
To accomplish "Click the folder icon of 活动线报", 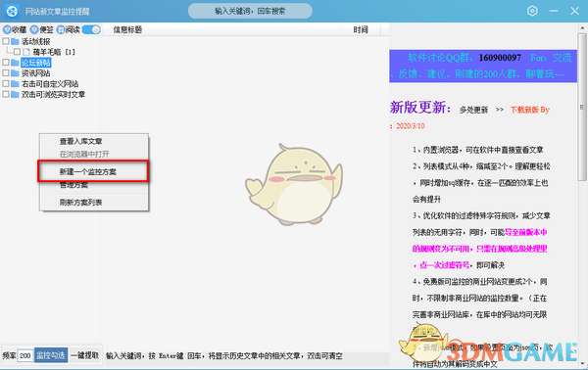I will click(x=15, y=41).
